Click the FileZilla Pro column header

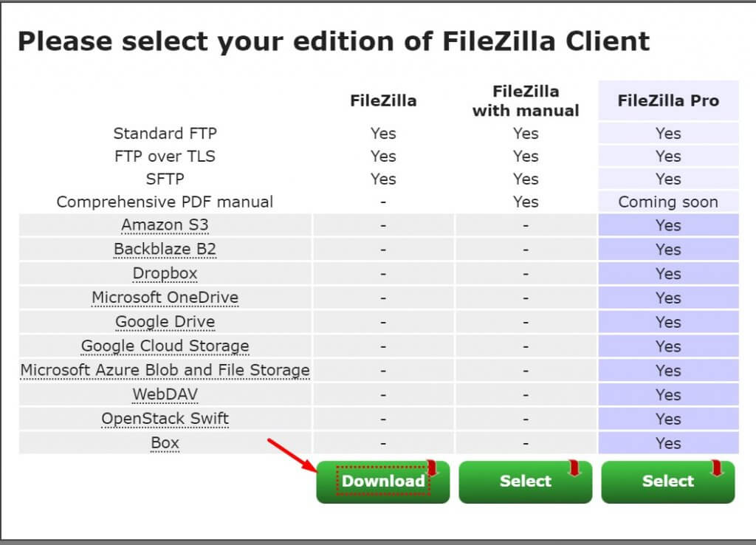[668, 101]
